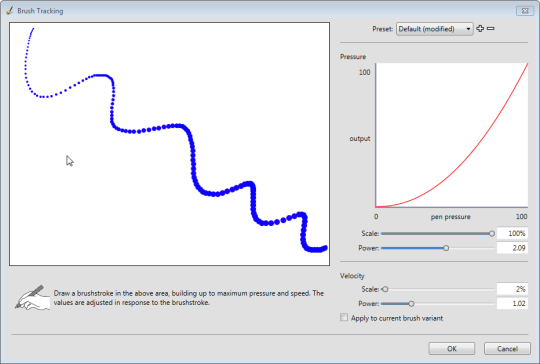Screen dimensions: 540x364
Task: Click the Cancel button
Action: coord(507,349)
